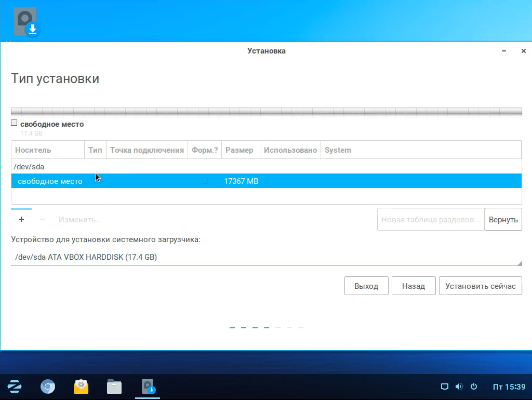
Task: Open the installer desktop shortcut icon
Action: point(25,22)
